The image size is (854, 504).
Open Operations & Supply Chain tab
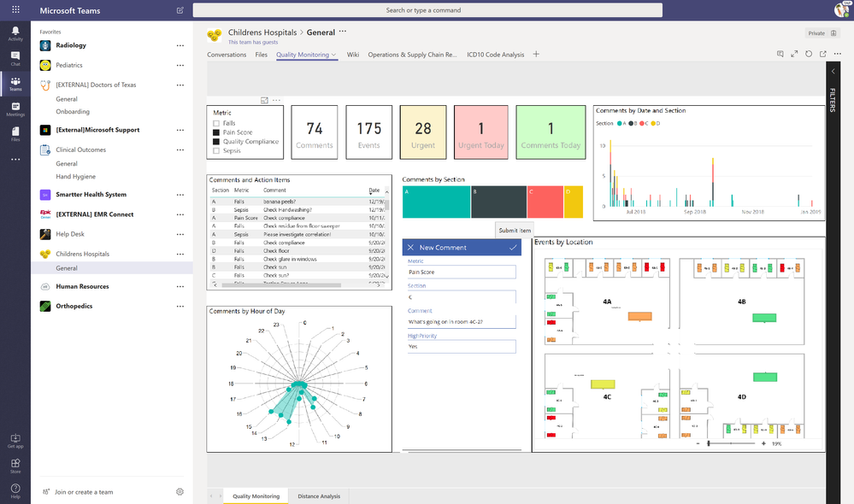click(x=412, y=55)
